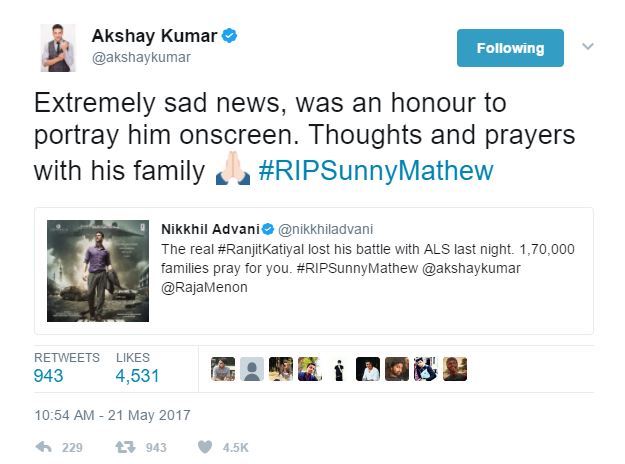The height and width of the screenshot is (464, 625).
Task: Click first liker avatar in row
Action: click(x=224, y=370)
